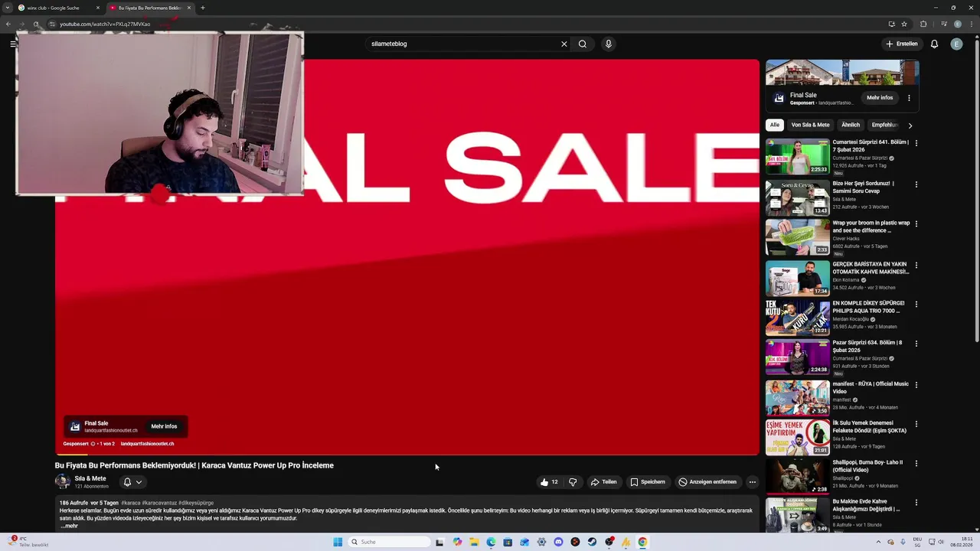
Task: Bookmark this page with the star icon
Action: point(904,24)
